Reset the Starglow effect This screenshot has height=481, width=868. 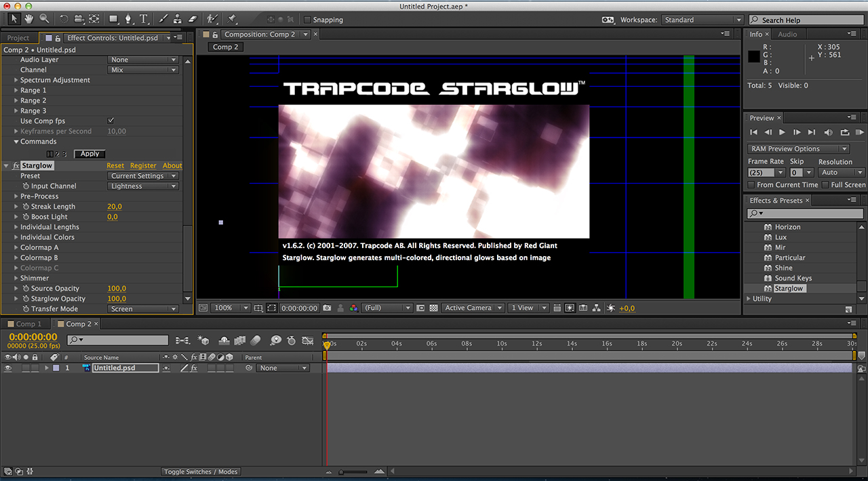pyautogui.click(x=115, y=165)
